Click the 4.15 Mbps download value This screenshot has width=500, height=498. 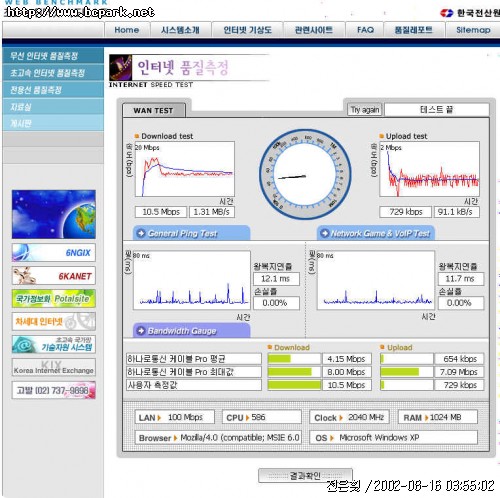[x=347, y=359]
